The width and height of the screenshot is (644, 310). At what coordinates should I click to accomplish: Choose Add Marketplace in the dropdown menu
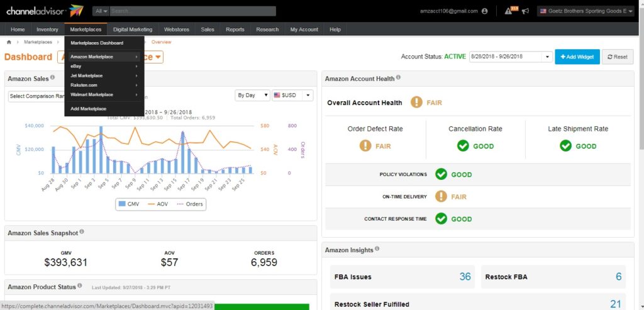[88, 109]
